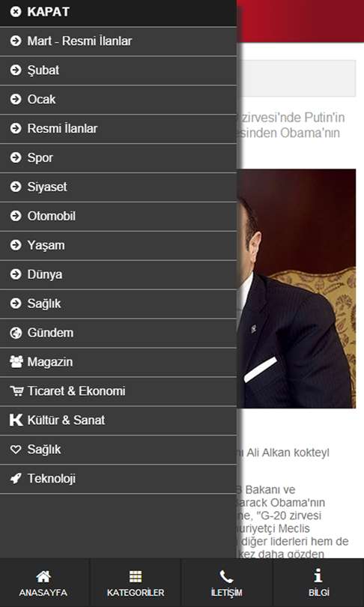Open the Otomobil category
This screenshot has width=364, height=607.
tap(118, 217)
